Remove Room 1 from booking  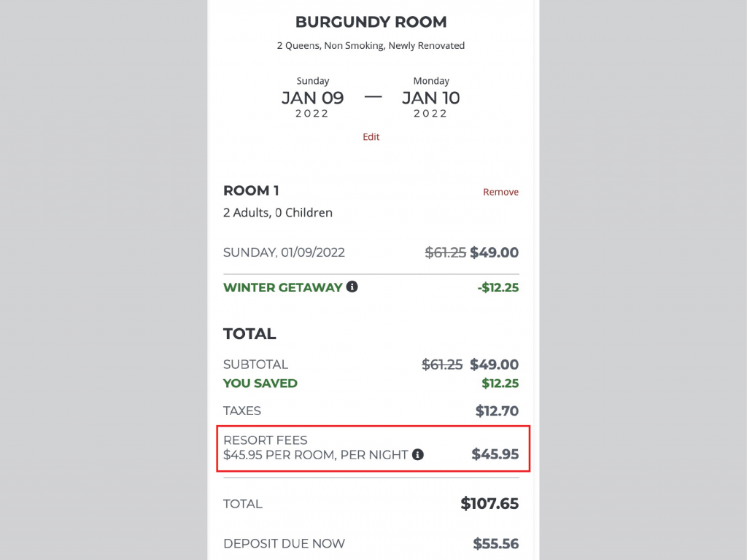pos(500,192)
